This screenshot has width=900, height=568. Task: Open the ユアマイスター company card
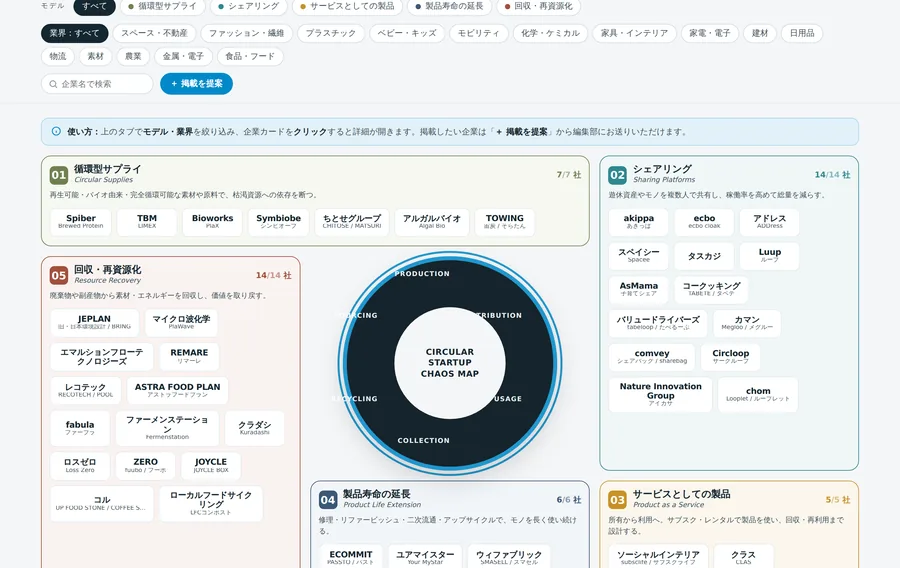coord(425,557)
